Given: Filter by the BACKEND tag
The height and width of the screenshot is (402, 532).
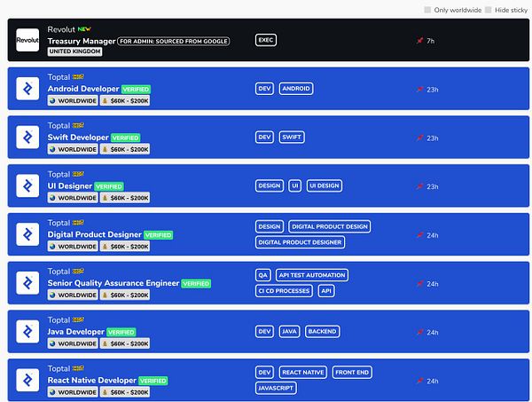Looking at the screenshot, I should (x=323, y=331).
